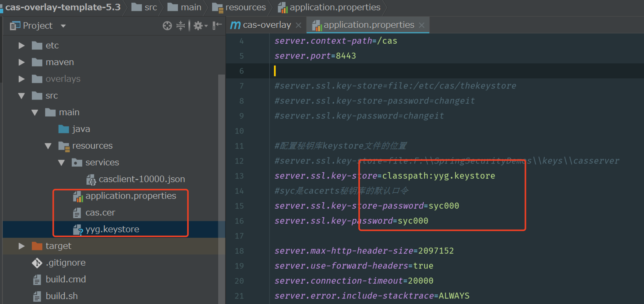Click the Maven icon on cas-overlay tab

pos(235,25)
